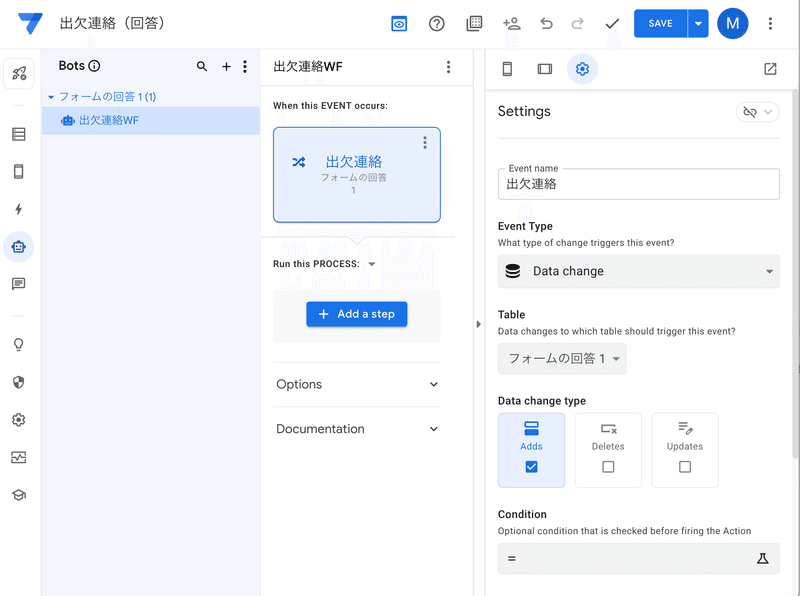Expand the Documentation section
This screenshot has height=596, width=800.
click(x=357, y=429)
